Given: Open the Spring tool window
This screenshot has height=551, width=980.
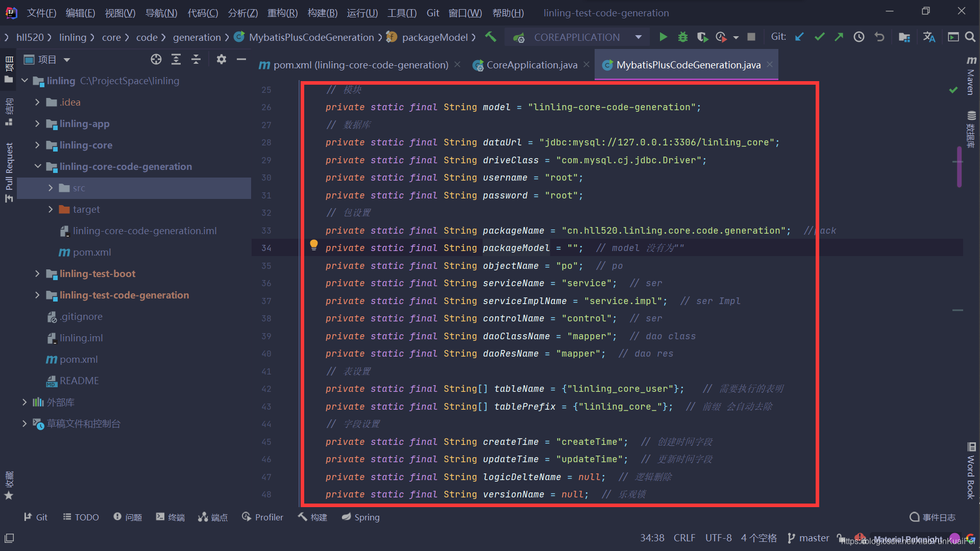Looking at the screenshot, I should tap(361, 517).
